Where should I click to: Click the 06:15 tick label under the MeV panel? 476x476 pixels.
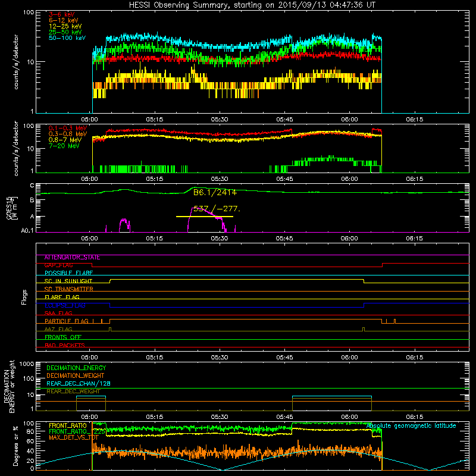pyautogui.click(x=414, y=179)
